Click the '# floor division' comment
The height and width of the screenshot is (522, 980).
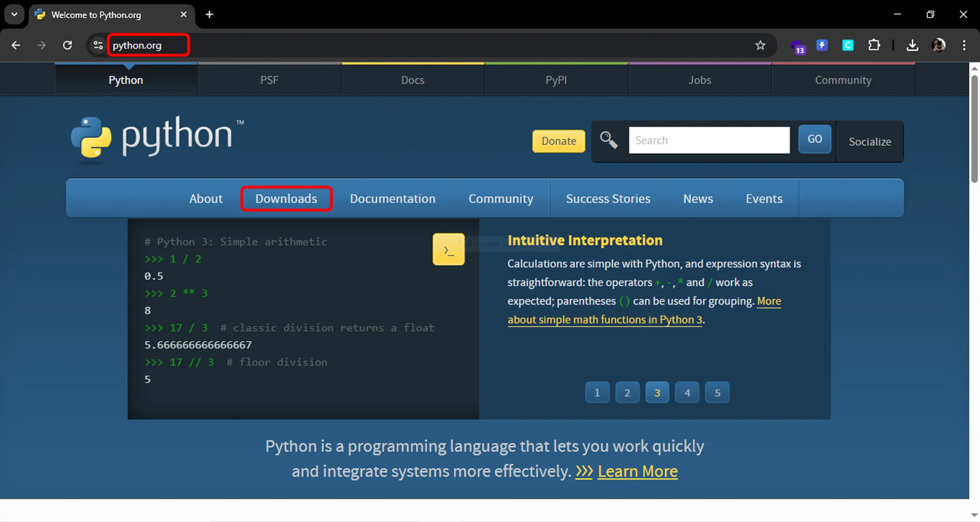coord(277,362)
